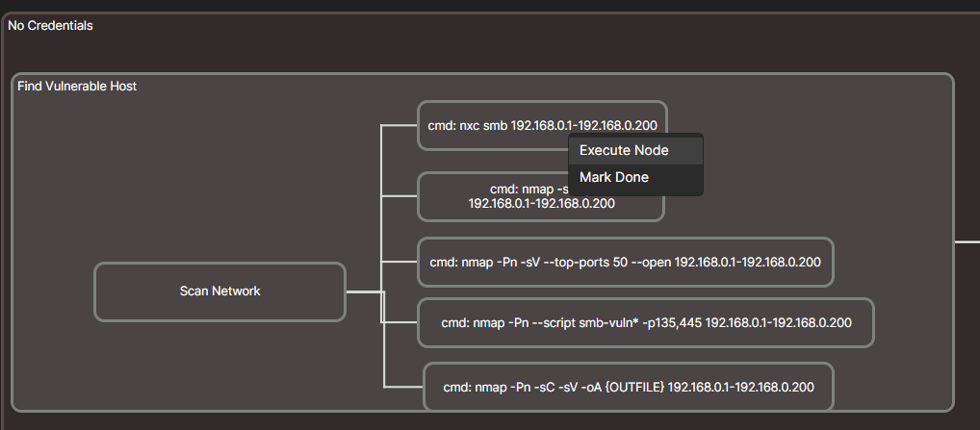Screen dimensions: 980x430
Task: Click the connector entering the --top-ports node
Action: (x=400, y=262)
